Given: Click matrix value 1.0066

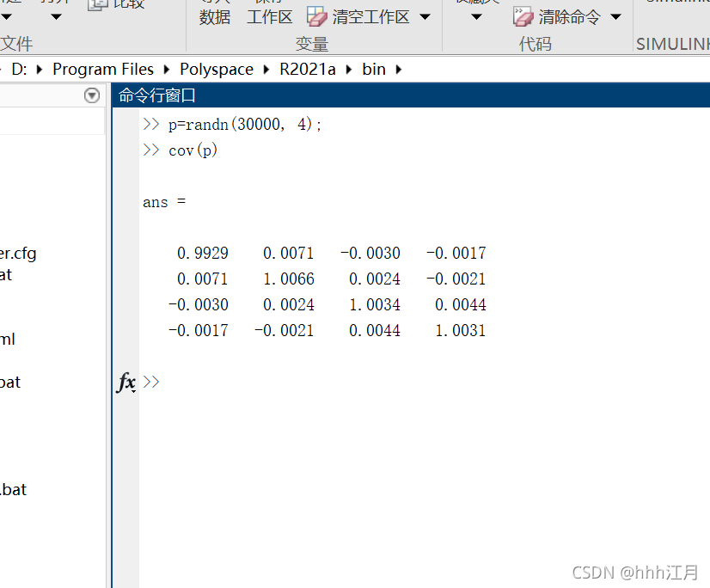Looking at the screenshot, I should click(x=289, y=279).
